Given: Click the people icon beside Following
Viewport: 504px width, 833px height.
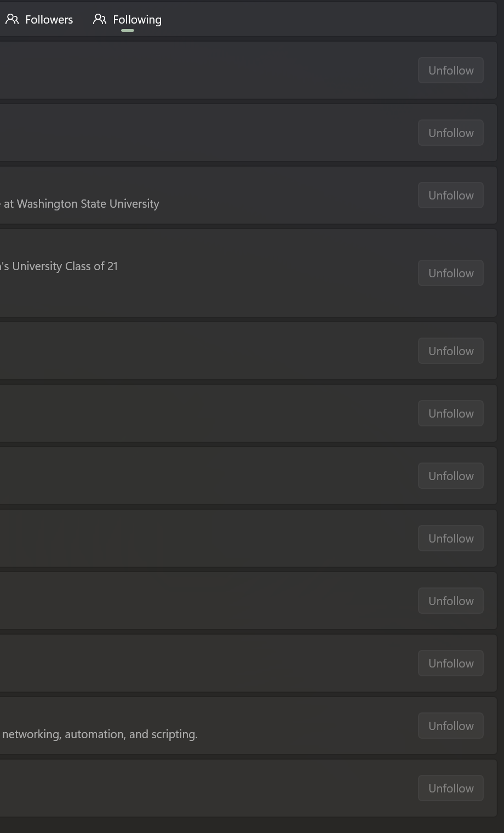Looking at the screenshot, I should [99, 19].
